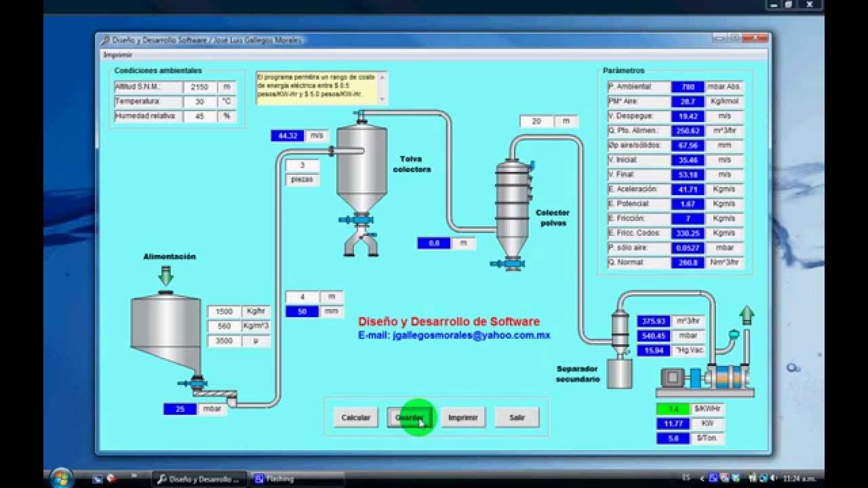This screenshot has width=868, height=488.
Task: Click the E. Fricc. Codos value 330.25
Action: 688,233
